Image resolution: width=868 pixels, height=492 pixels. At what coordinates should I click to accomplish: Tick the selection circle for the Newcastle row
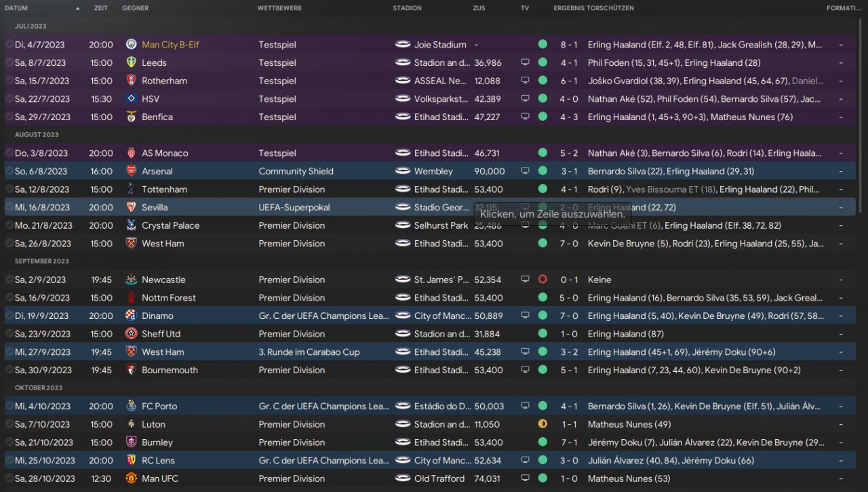coord(9,280)
